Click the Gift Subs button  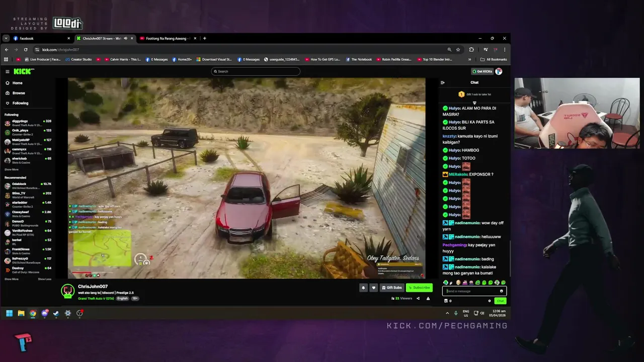tap(392, 288)
